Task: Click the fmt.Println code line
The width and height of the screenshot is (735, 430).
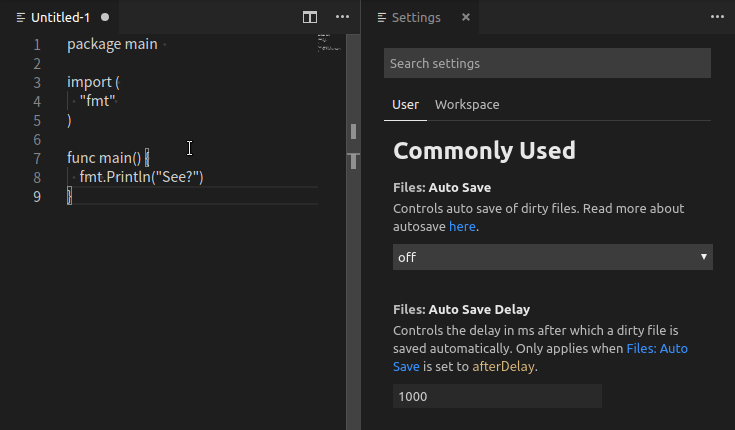Action: coord(142,177)
